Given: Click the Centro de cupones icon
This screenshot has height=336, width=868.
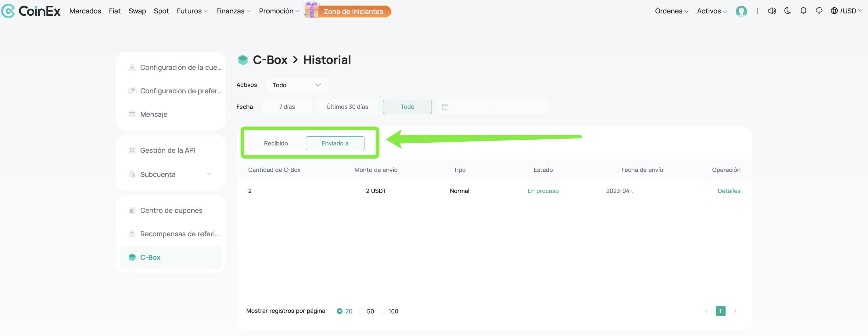Looking at the screenshot, I should click(x=132, y=211).
